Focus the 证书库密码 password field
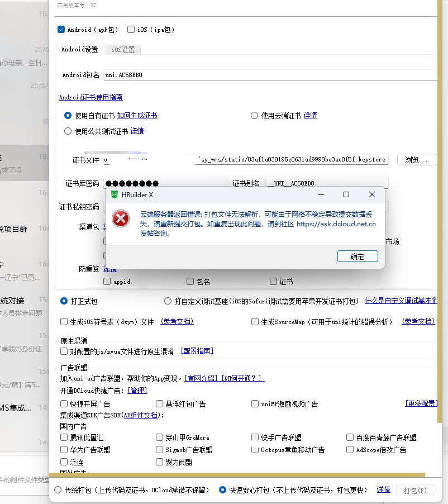Viewport: 448px width, 504px height. (165, 183)
